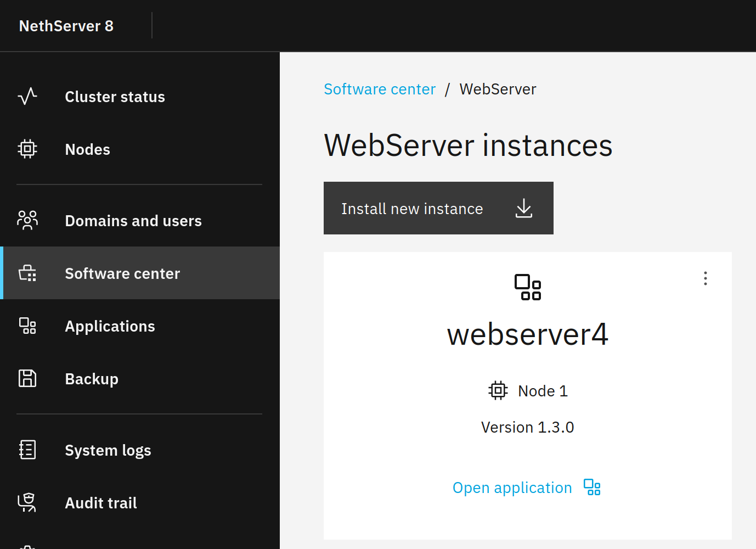756x549 pixels.
Task: Click the Version 1.3.0 text
Action: tap(527, 427)
